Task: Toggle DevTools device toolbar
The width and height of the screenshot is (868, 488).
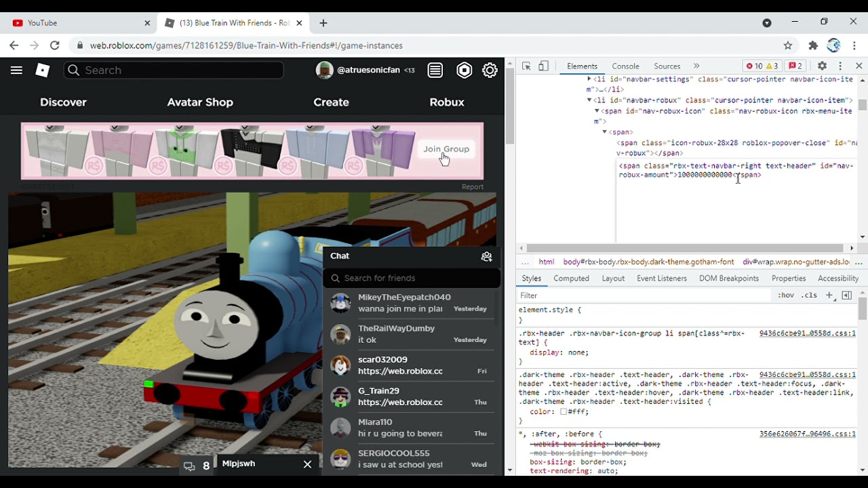Action: tap(543, 66)
